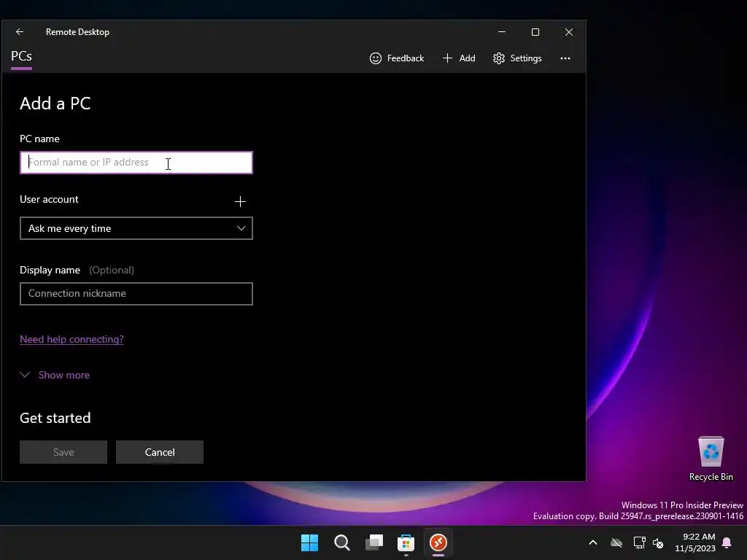Minimize the Remote Desktop window
Screen dimensions: 747x560
click(502, 32)
